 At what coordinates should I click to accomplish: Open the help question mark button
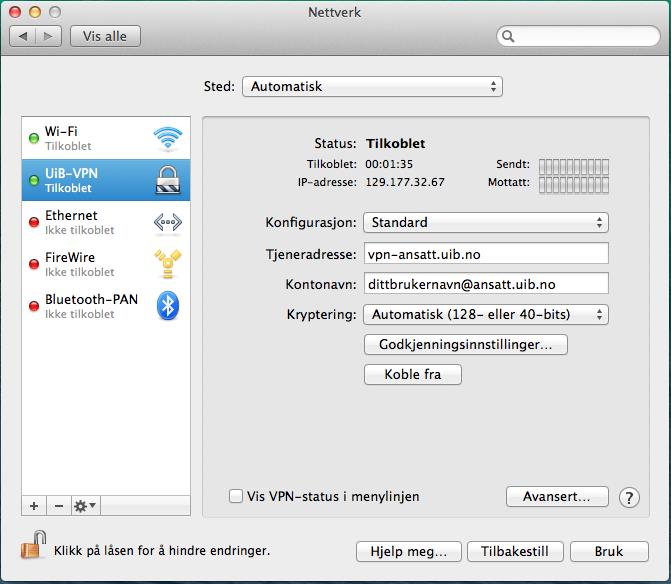[x=629, y=497]
